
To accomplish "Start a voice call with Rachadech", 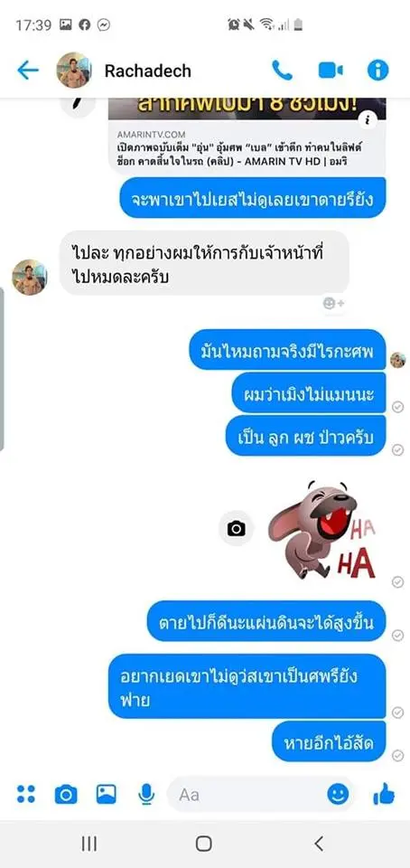I will point(282,71).
